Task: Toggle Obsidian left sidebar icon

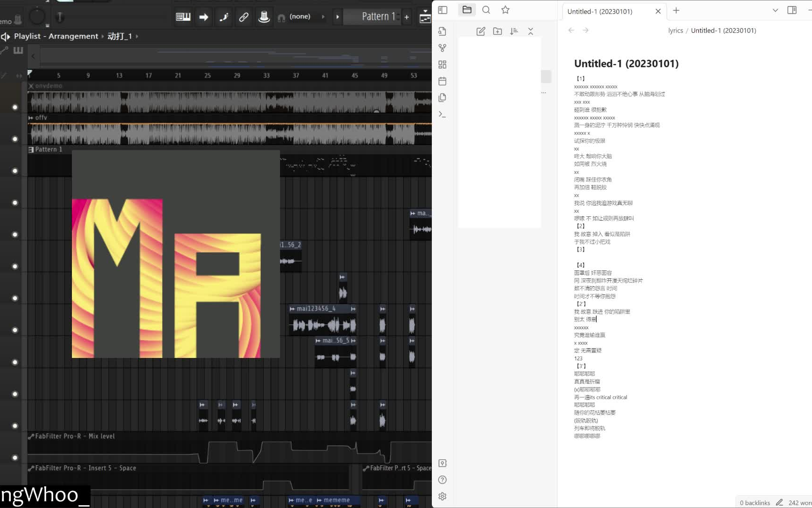Action: click(443, 10)
